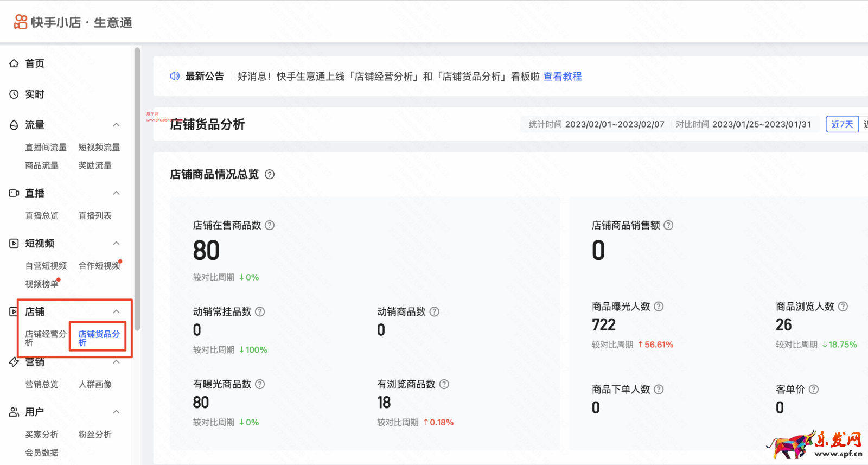Viewport: 868px width, 465px height.
Task: Open 直播间流量 submenu item
Action: [x=46, y=148]
